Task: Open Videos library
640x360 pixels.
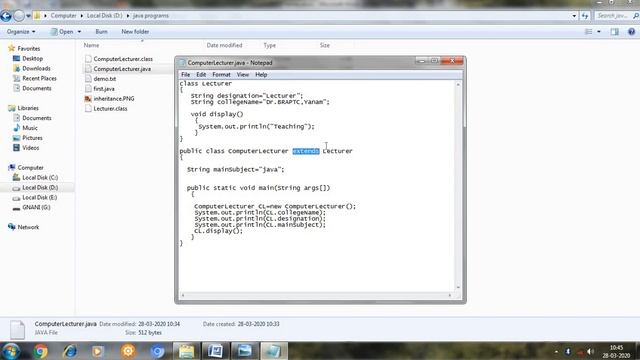Action: (x=31, y=148)
